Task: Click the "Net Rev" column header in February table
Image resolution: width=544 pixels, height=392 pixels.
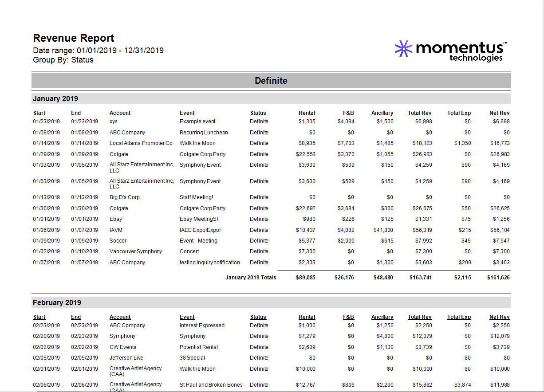Action: click(500, 317)
